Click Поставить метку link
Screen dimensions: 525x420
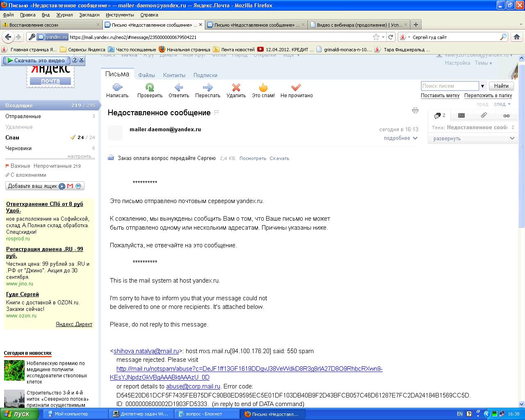440,96
